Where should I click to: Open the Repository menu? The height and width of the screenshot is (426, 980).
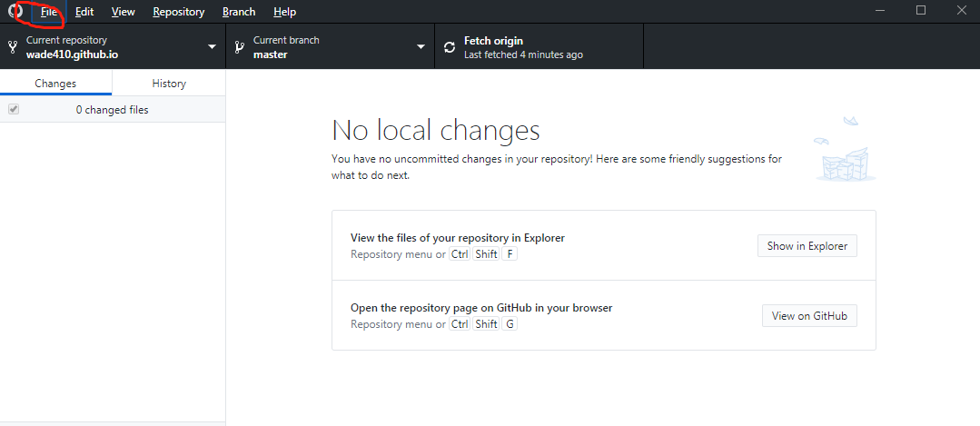point(179,12)
